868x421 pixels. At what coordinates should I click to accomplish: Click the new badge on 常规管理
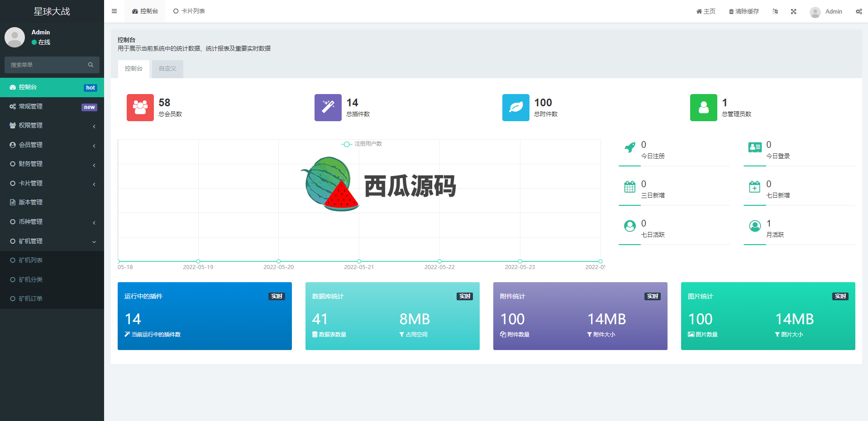(89, 107)
